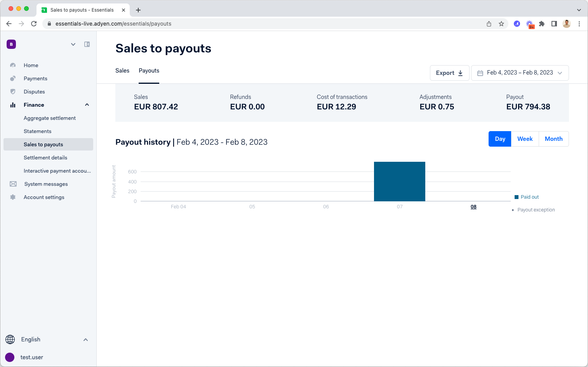Viewport: 588px width, 367px height.
Task: Click the Feb 07 payout bar
Action: pos(400,182)
